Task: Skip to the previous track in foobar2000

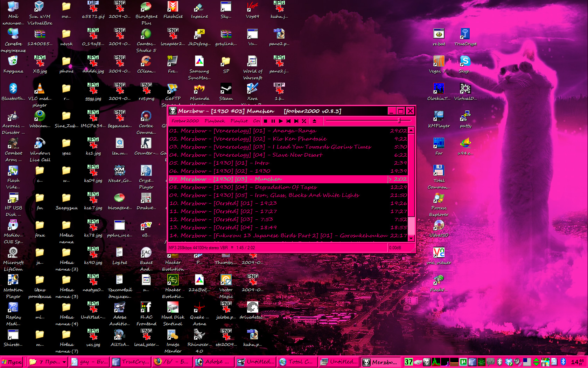Action: click(x=288, y=121)
